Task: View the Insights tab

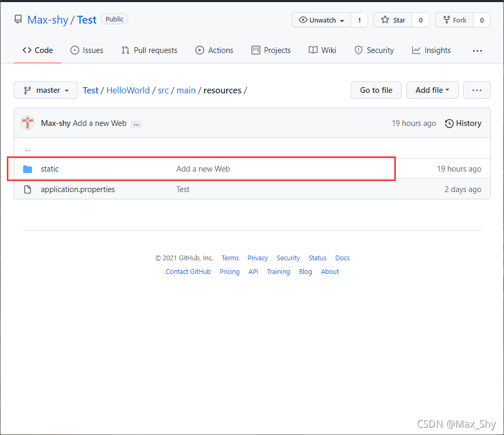Action: [432, 50]
